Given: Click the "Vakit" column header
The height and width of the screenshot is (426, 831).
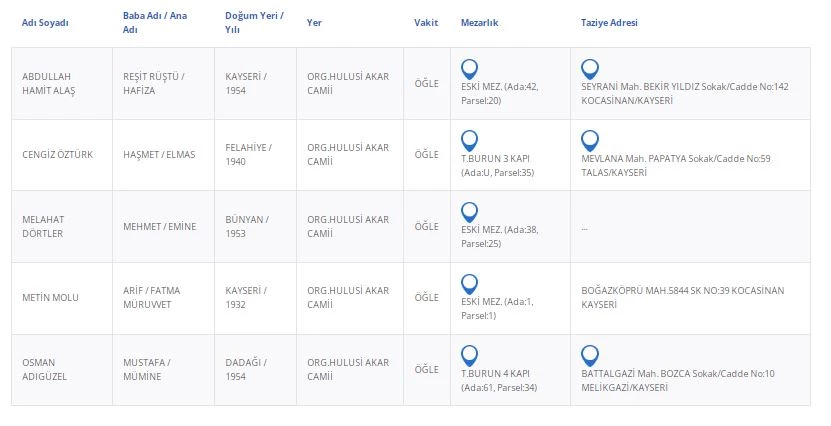Looking at the screenshot, I should pos(426,23).
